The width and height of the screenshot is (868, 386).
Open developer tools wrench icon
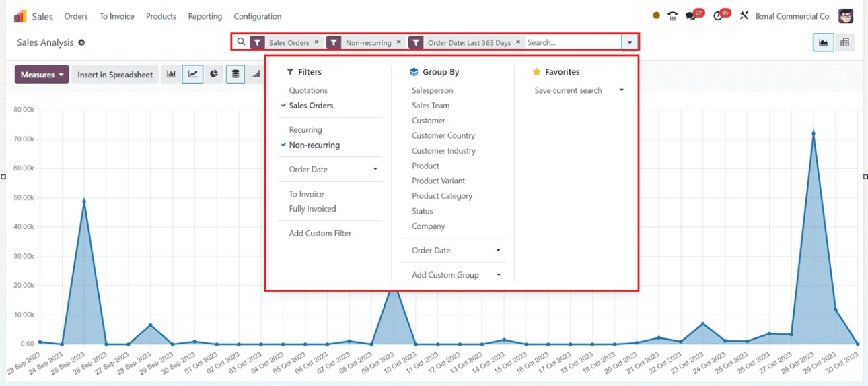pyautogui.click(x=744, y=15)
